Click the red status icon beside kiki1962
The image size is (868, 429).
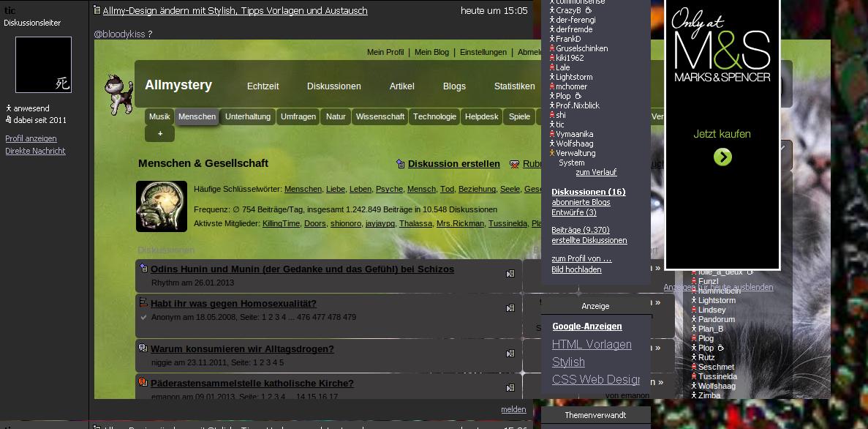pos(552,58)
